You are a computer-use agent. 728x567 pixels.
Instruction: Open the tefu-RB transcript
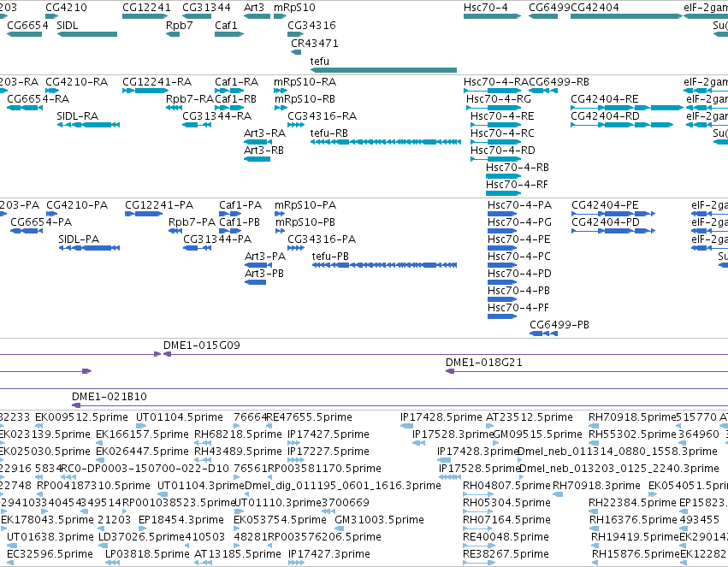click(x=385, y=142)
